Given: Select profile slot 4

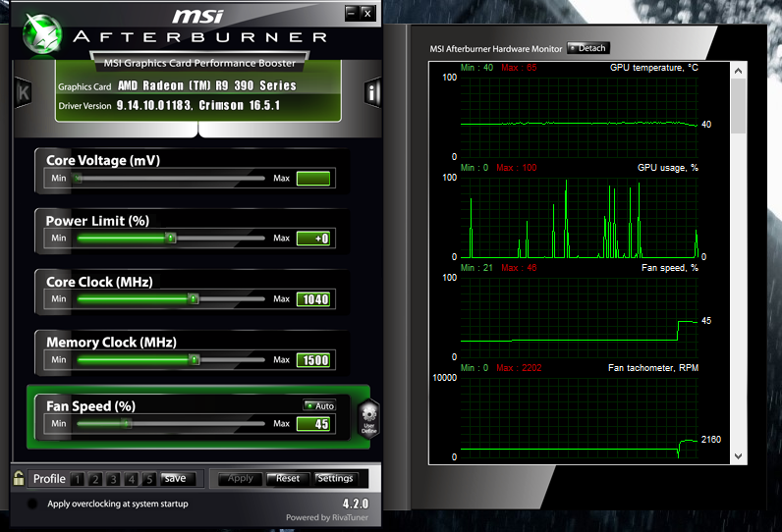Looking at the screenshot, I should click(x=132, y=479).
